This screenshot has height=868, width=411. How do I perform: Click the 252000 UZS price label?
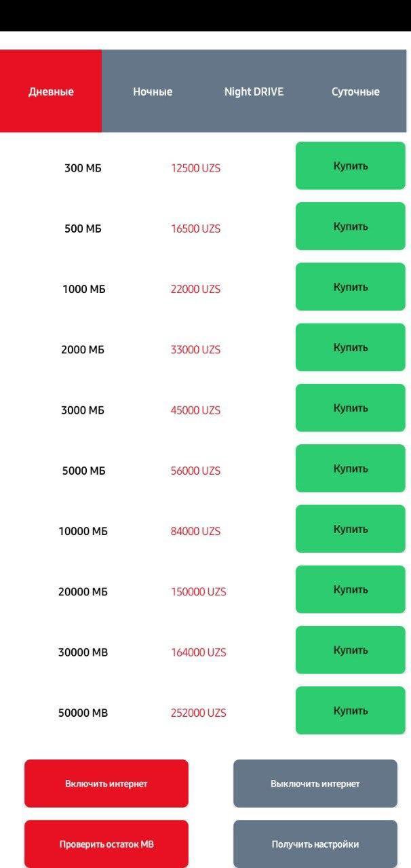[198, 713]
